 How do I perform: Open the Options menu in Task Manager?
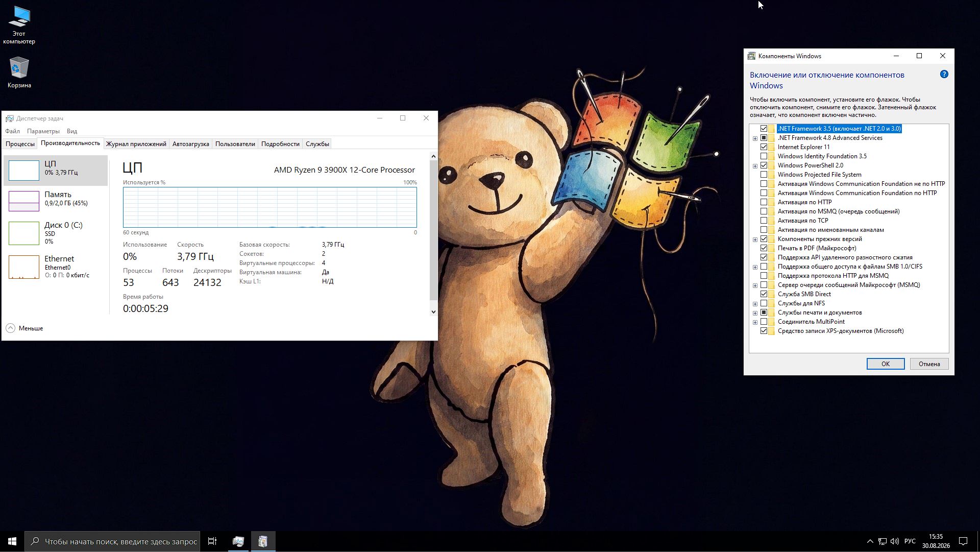43,131
